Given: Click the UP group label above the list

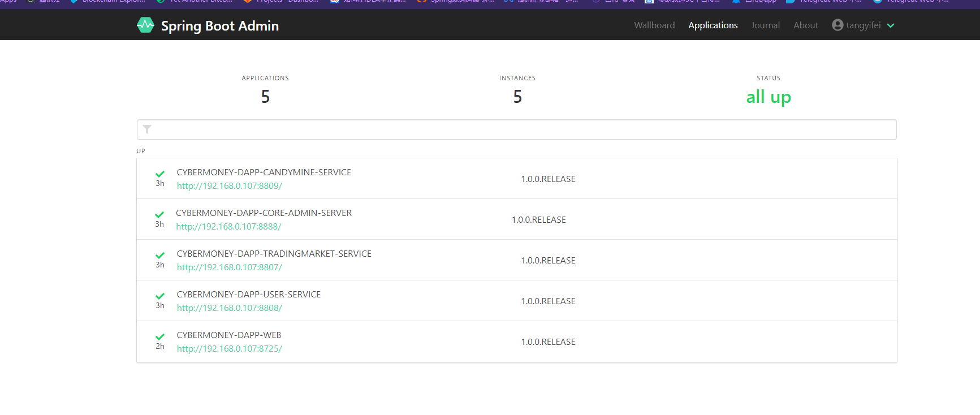Looking at the screenshot, I should (141, 151).
